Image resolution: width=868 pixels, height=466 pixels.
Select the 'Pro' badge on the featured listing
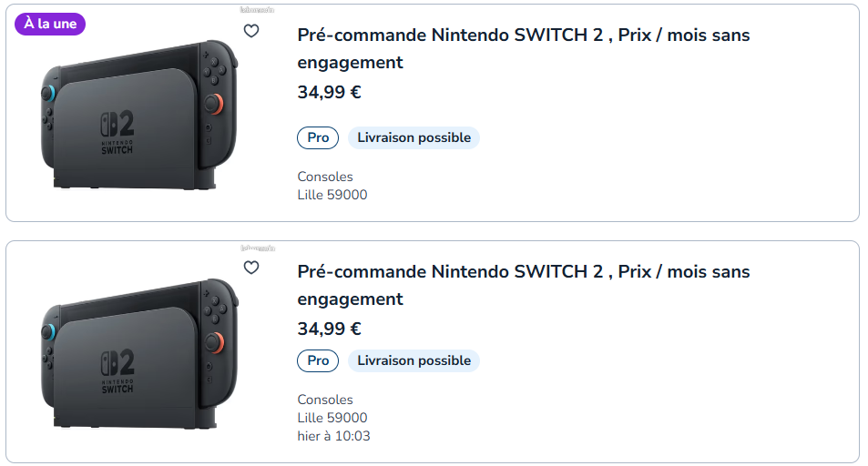[x=318, y=138]
